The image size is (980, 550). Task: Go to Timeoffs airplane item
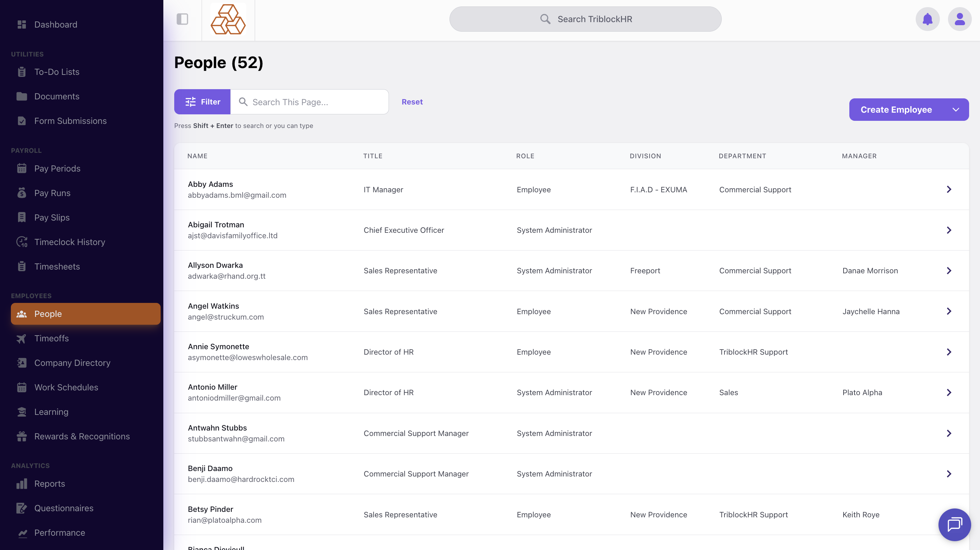pyautogui.click(x=51, y=338)
